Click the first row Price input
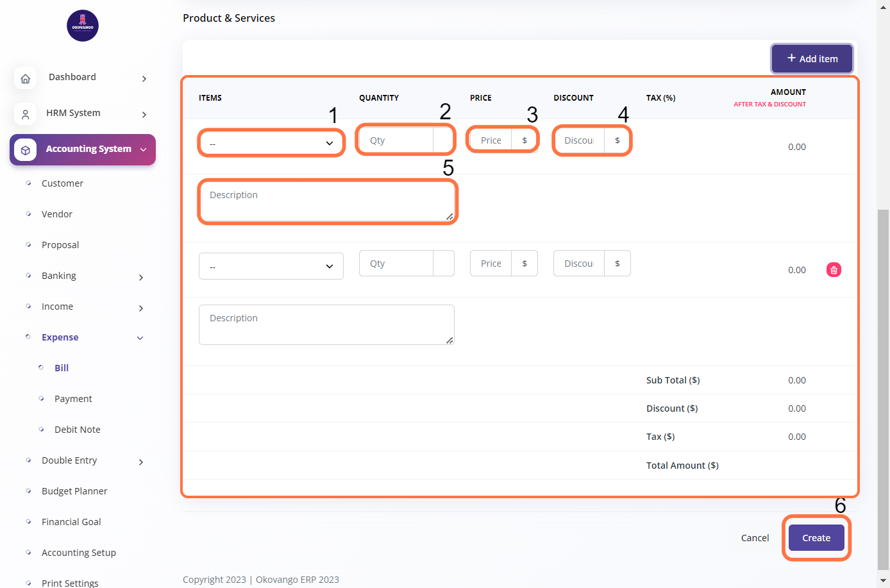 click(491, 140)
